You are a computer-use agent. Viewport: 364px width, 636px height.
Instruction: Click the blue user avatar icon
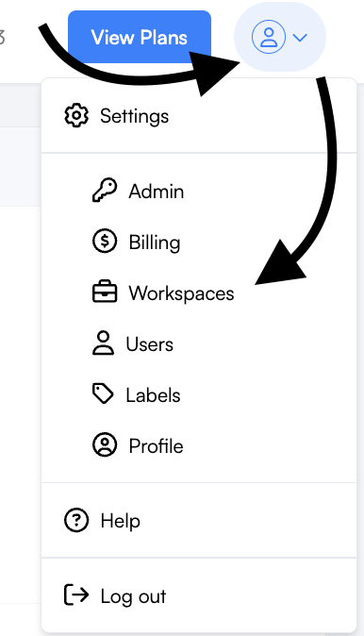tap(269, 38)
